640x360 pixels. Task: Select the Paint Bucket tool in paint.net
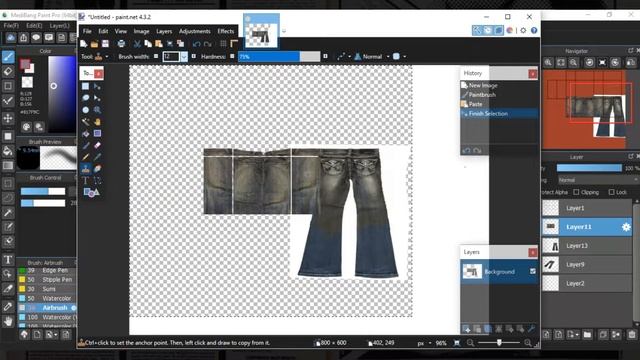(x=85, y=133)
